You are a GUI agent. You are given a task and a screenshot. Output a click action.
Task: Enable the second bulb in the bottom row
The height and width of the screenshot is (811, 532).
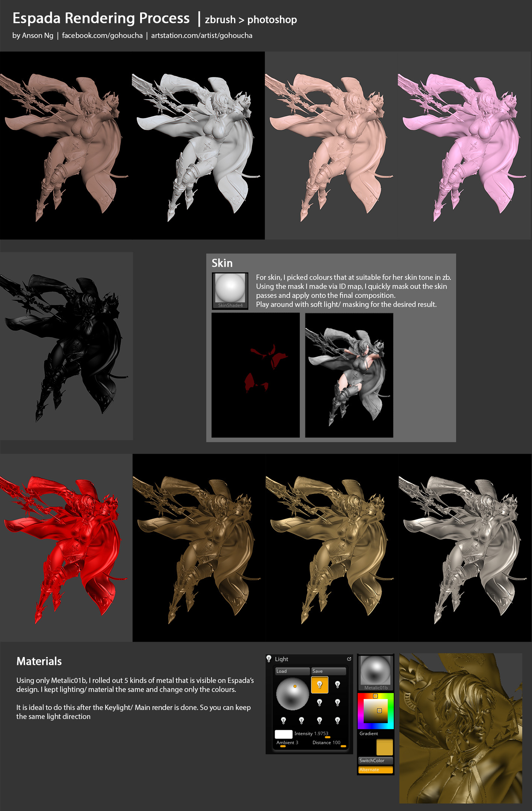coord(301,720)
